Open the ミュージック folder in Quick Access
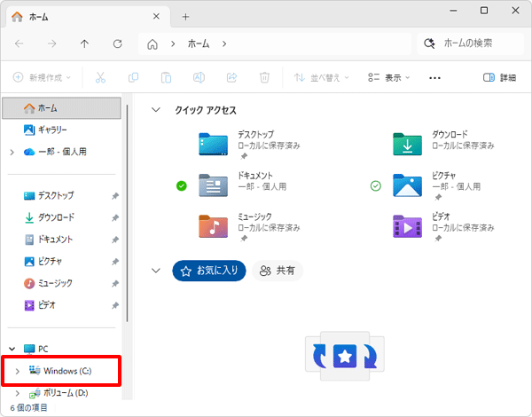 point(249,227)
